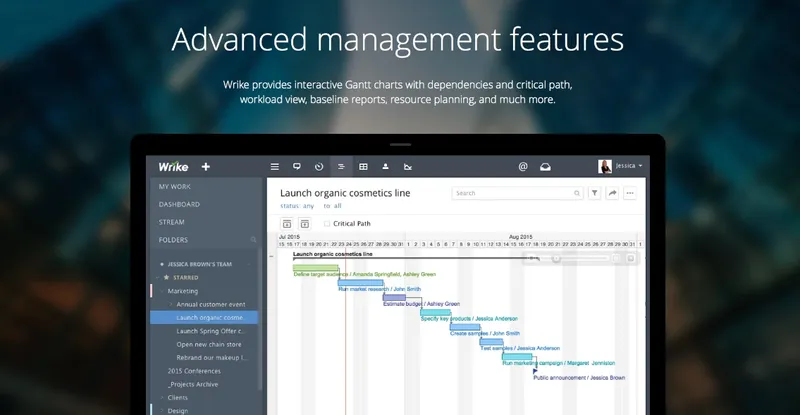Expand the Design folder arrow
The width and height of the screenshot is (800, 415).
(x=162, y=411)
